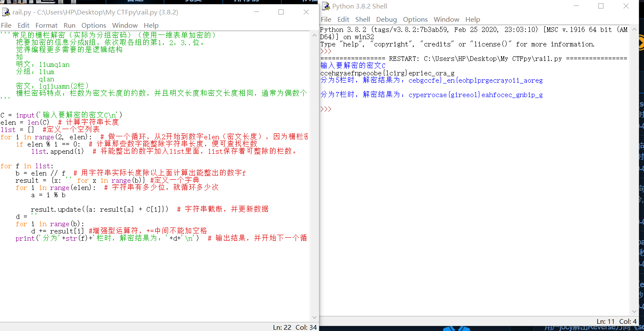Minimize the Python 3.8.2 Shell window
Screen dimensions: 644x331
[575, 6]
